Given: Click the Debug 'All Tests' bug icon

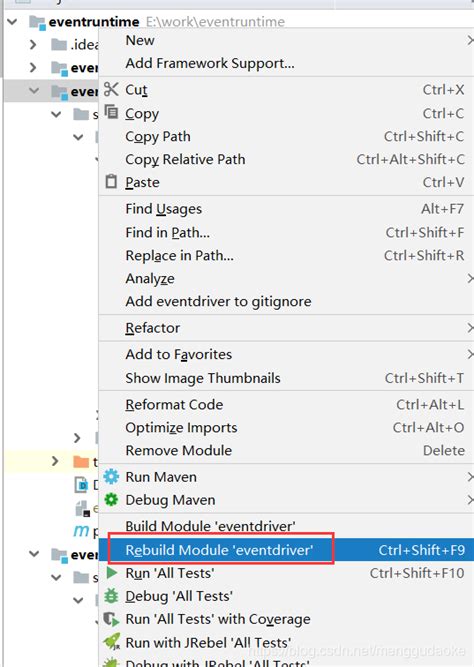Looking at the screenshot, I should tap(111, 596).
